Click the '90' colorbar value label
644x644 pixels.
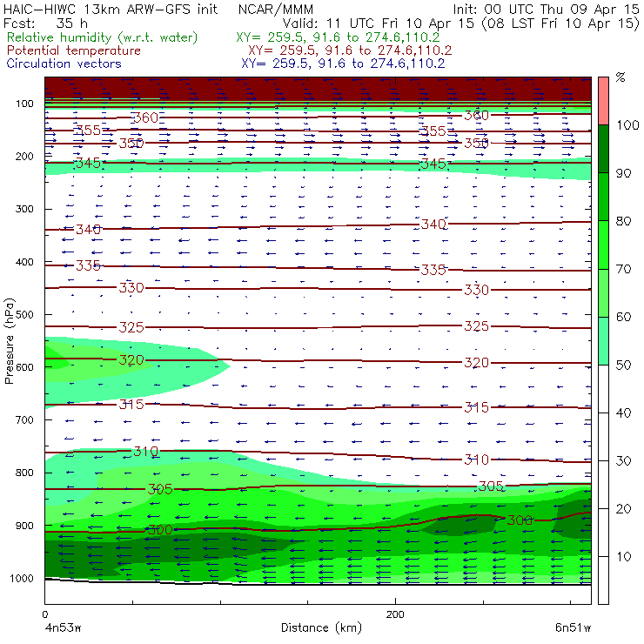click(x=623, y=173)
